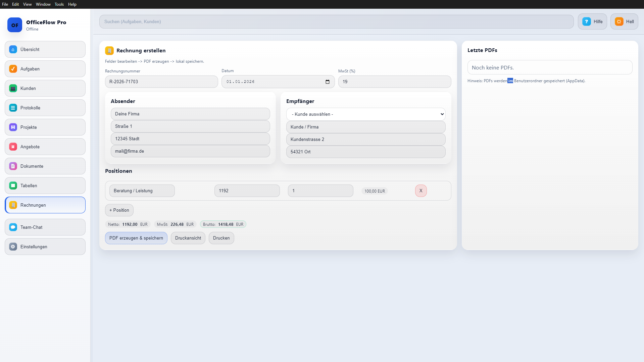Click the Projekte purple icon
This screenshot has width=644, height=362.
(13, 127)
